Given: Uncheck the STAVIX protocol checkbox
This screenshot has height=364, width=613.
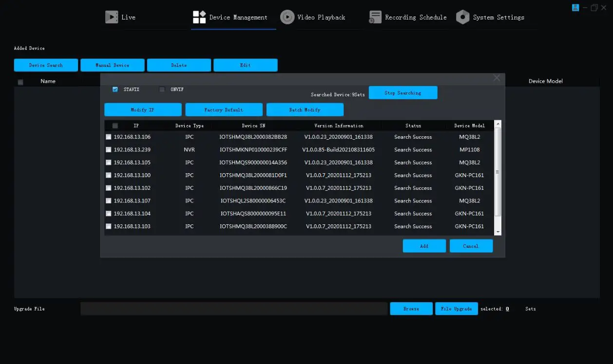Looking at the screenshot, I should point(115,90).
